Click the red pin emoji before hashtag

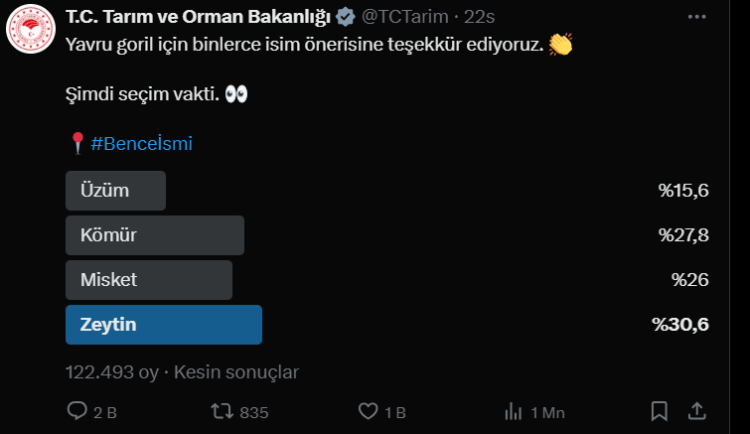point(78,144)
